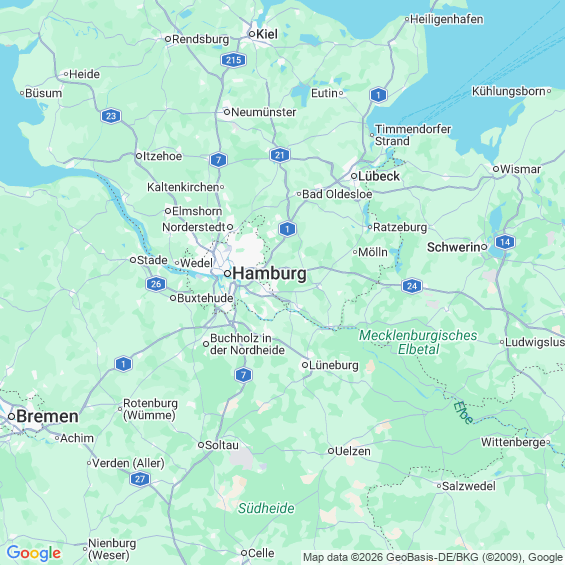Click the A215 highway shield near Kiel
Viewport: 565px width, 565px height.
pyautogui.click(x=233, y=60)
